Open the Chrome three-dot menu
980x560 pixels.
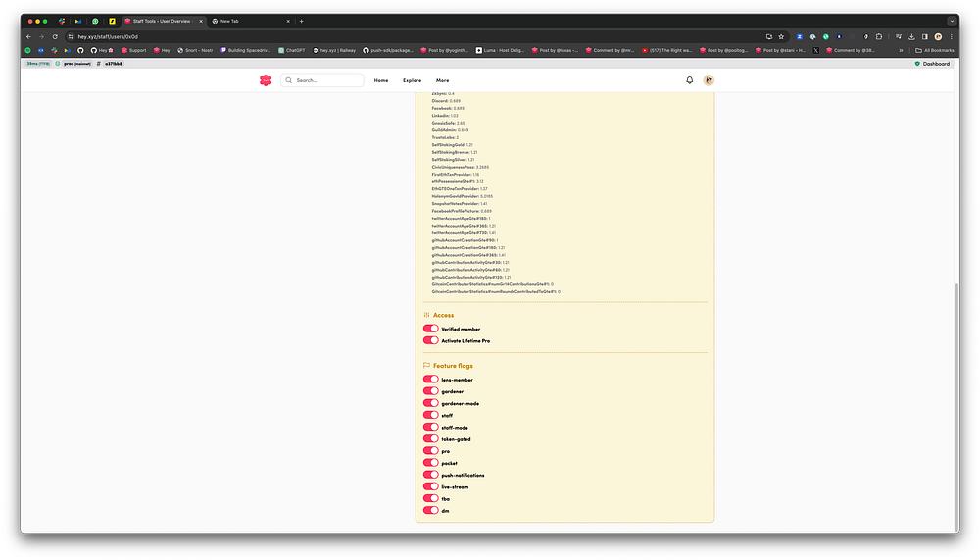coord(952,37)
